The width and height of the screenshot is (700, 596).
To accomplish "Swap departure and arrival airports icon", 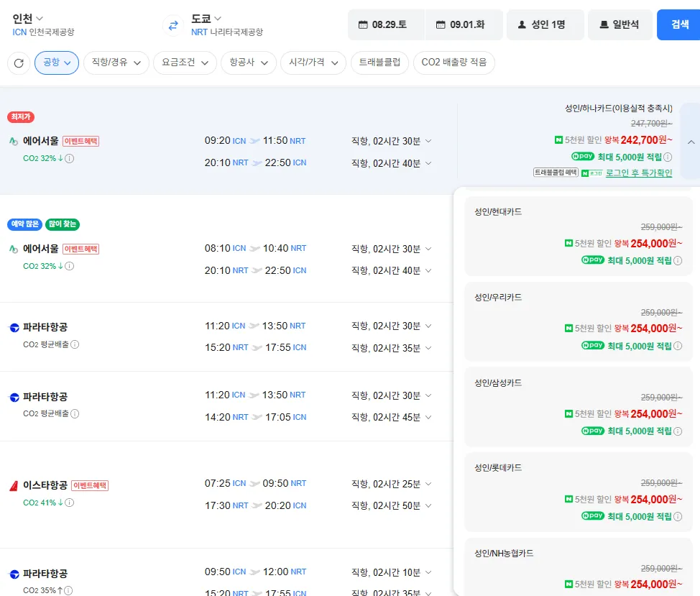I will 173,25.
